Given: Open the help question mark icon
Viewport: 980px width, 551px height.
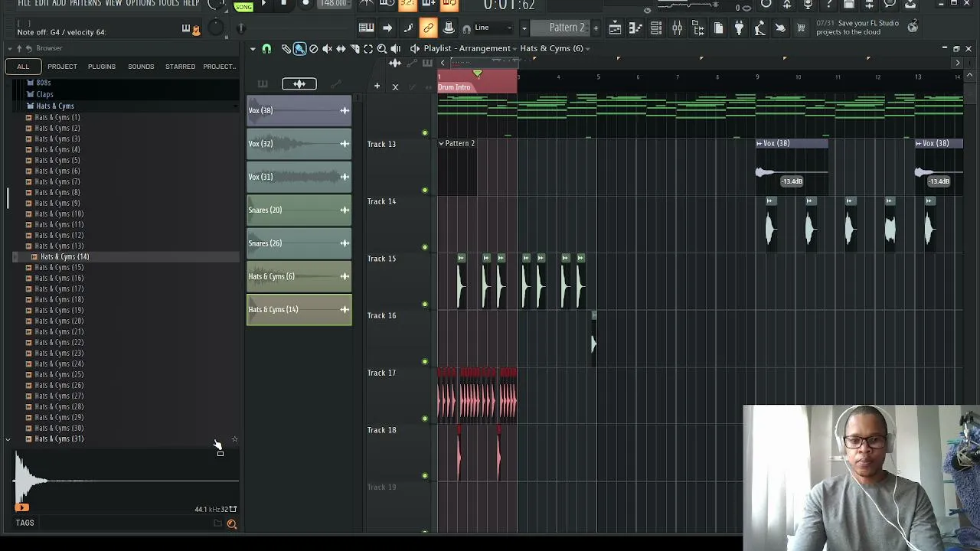Looking at the screenshot, I should click(x=828, y=5).
